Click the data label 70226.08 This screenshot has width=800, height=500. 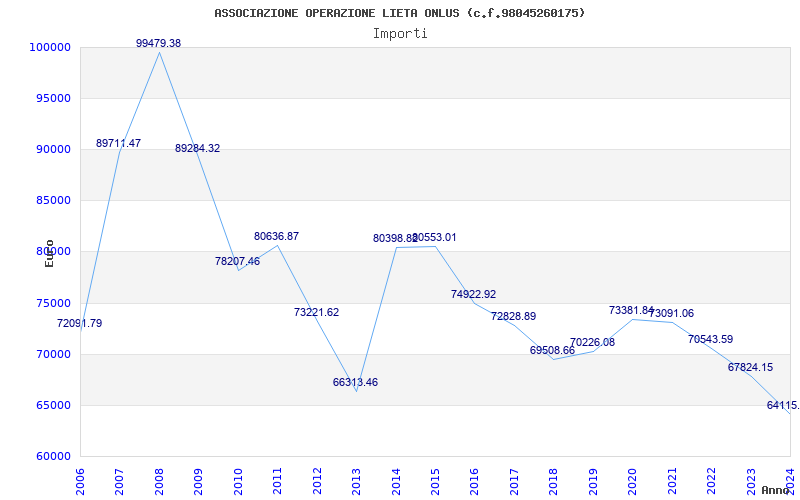pyautogui.click(x=592, y=342)
